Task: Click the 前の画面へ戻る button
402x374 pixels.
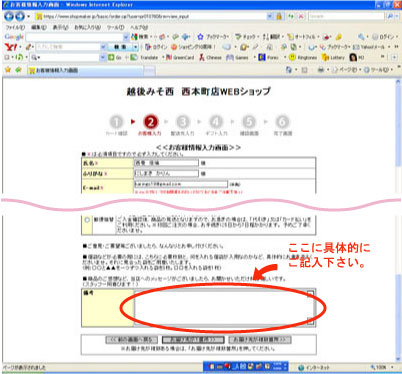Action: tap(132, 340)
